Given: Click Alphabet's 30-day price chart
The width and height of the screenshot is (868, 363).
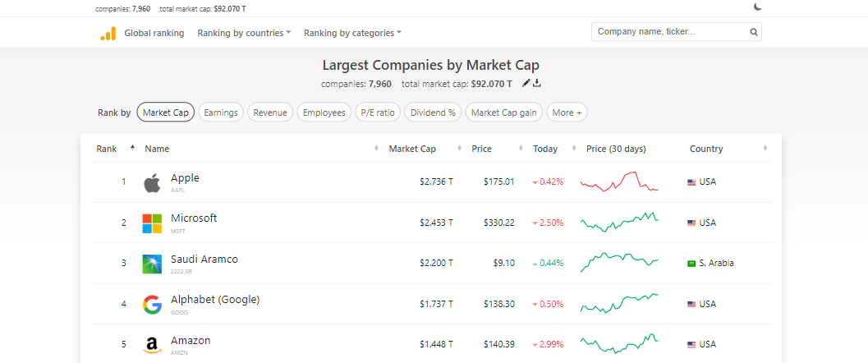Looking at the screenshot, I should [x=619, y=303].
